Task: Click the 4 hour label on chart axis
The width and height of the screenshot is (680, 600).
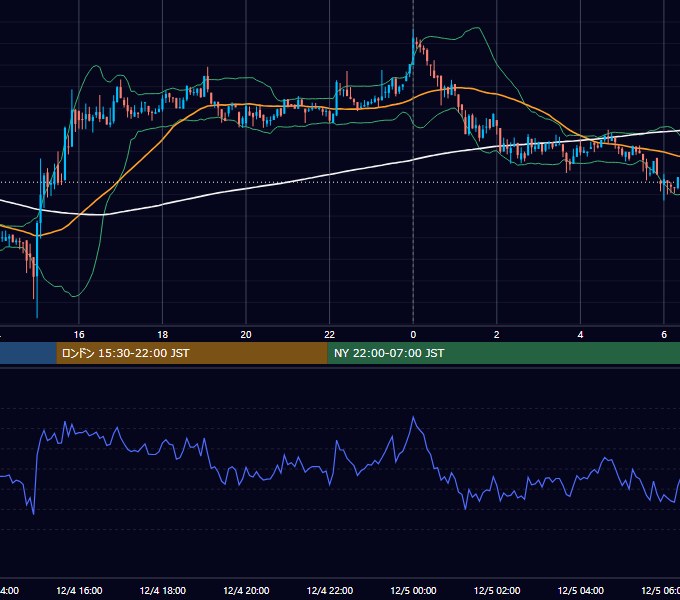Action: 580,334
